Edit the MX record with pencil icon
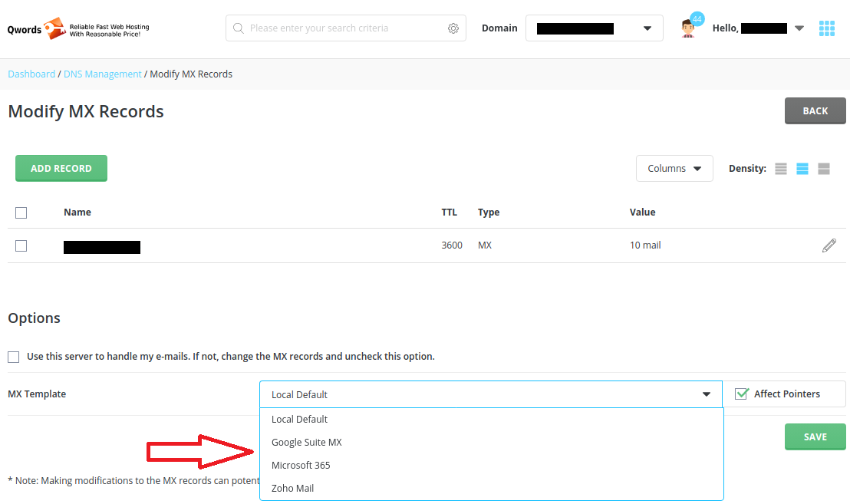The width and height of the screenshot is (850, 504). click(829, 245)
